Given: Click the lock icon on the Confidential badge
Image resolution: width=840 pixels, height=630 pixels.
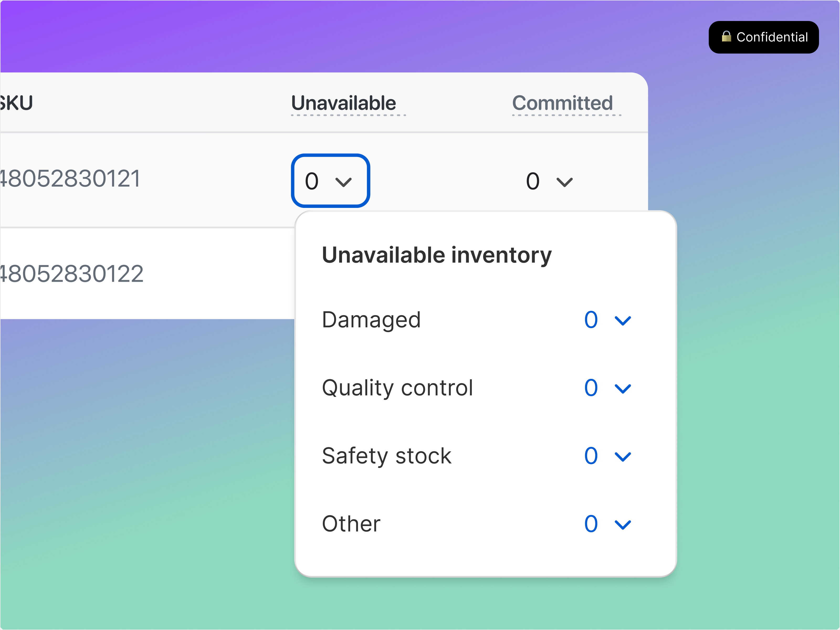Looking at the screenshot, I should pyautogui.click(x=726, y=36).
